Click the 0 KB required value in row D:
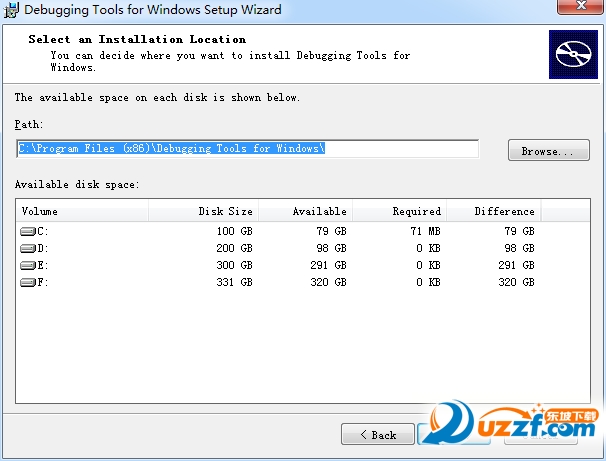The image size is (606, 461). point(429,248)
